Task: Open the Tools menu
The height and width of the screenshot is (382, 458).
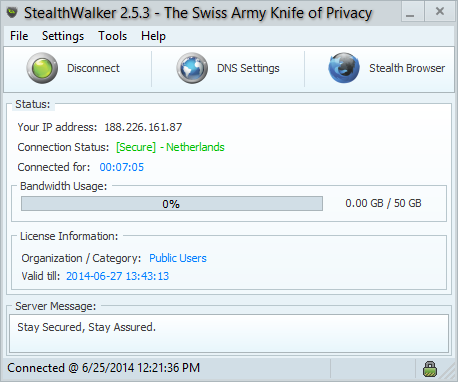Action: (x=113, y=36)
